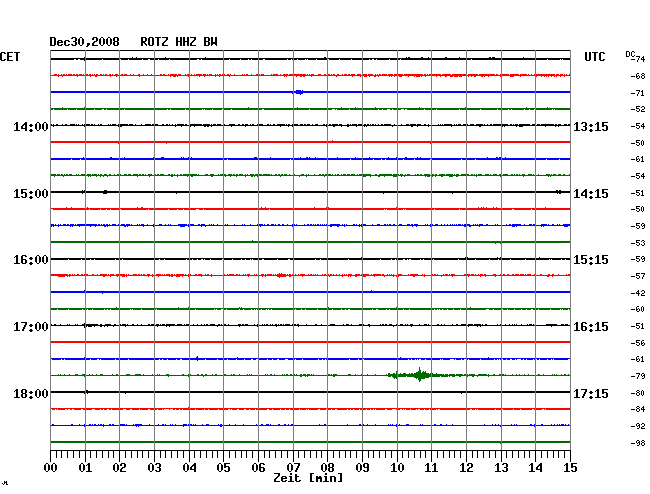Click the date label "Dec30,2008"
Image resolution: width=650 pixels, height=494 pixels.
[85, 42]
